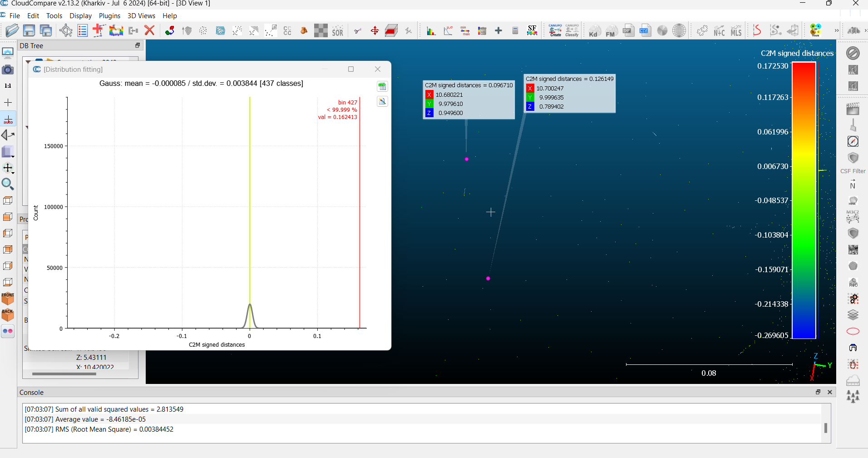Toggle the stereo glasses mode icon
Viewport: 868px width, 458px height.
point(8,331)
